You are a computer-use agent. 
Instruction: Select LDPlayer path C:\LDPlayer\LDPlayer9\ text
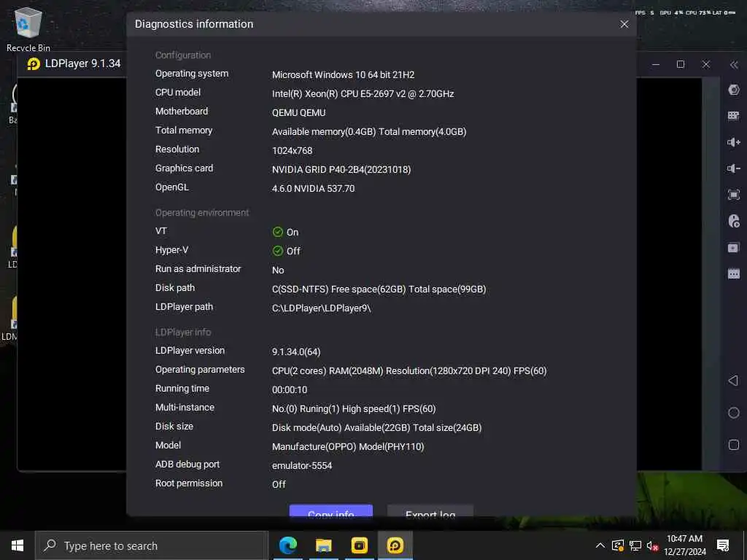321,308
